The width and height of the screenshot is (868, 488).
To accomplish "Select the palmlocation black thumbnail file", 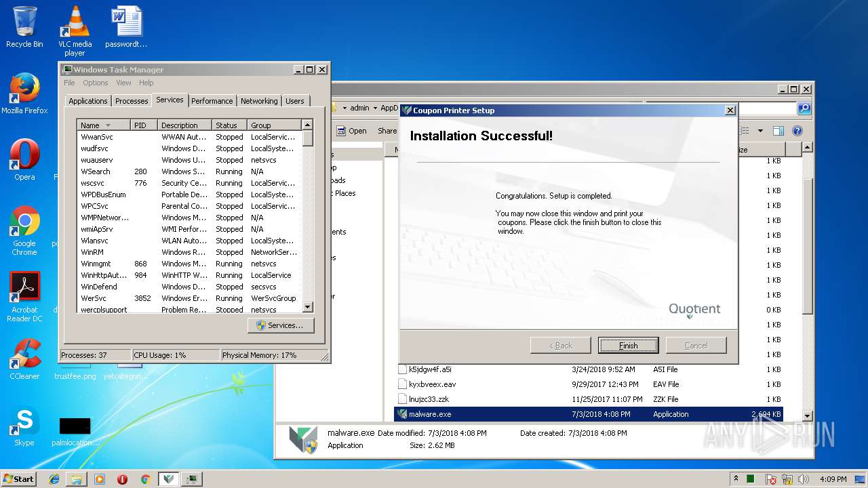I will (75, 430).
